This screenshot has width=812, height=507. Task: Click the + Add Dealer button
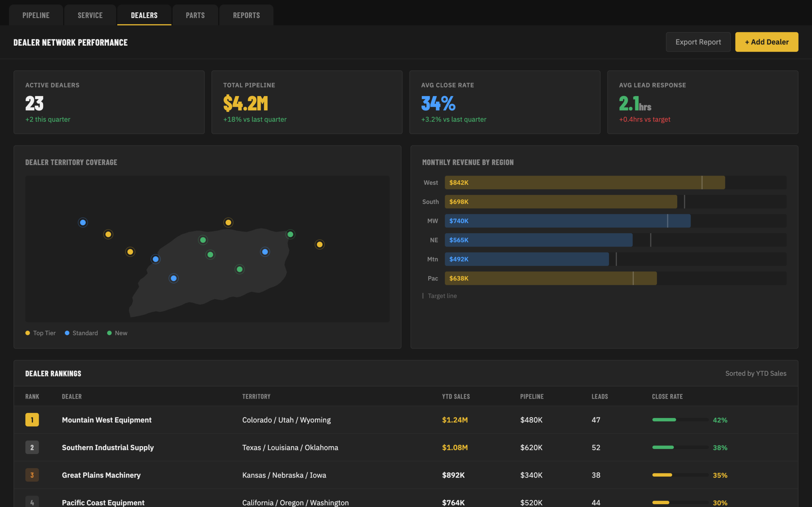point(767,42)
